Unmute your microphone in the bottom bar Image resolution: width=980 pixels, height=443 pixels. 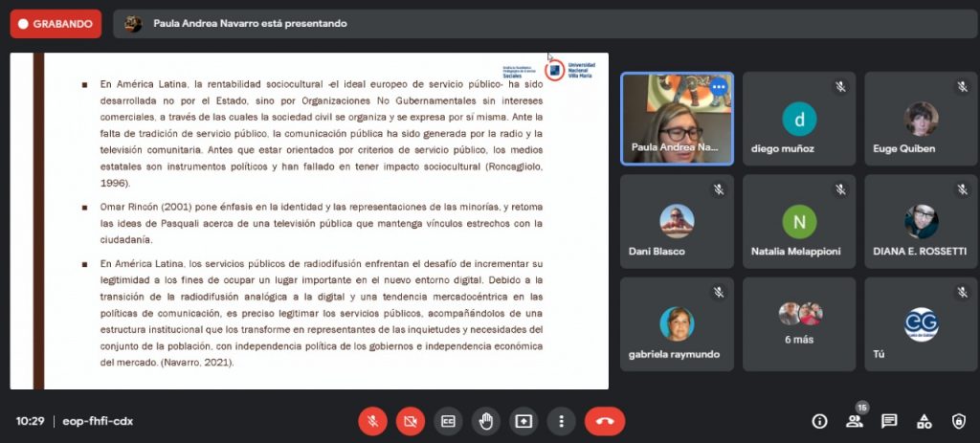pos(372,421)
